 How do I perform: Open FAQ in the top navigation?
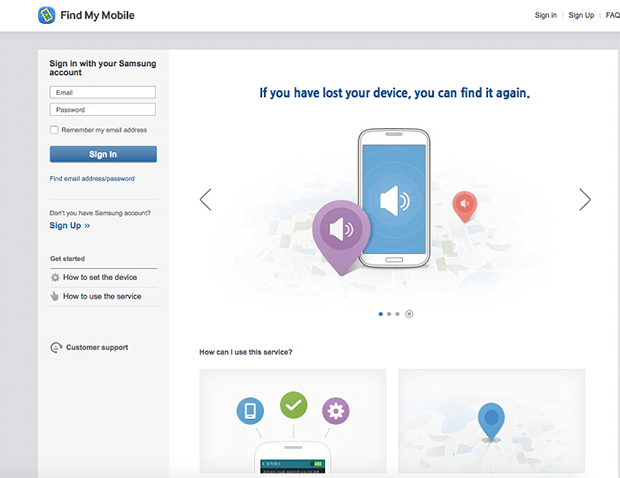[x=612, y=15]
